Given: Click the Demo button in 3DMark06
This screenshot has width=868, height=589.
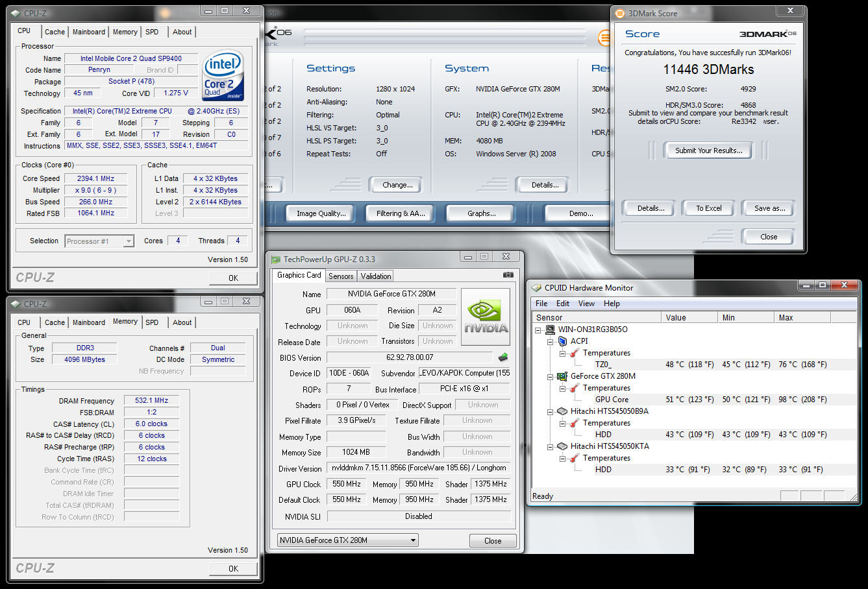Looking at the screenshot, I should pyautogui.click(x=578, y=213).
